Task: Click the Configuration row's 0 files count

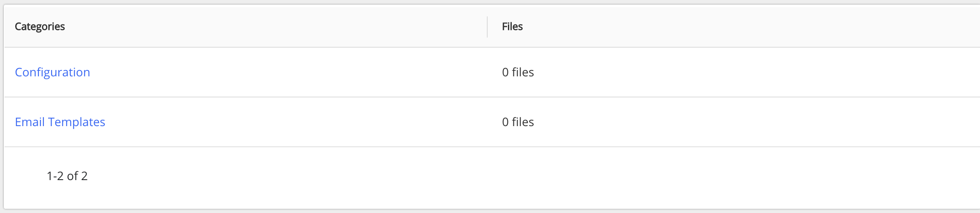Action: [518, 72]
